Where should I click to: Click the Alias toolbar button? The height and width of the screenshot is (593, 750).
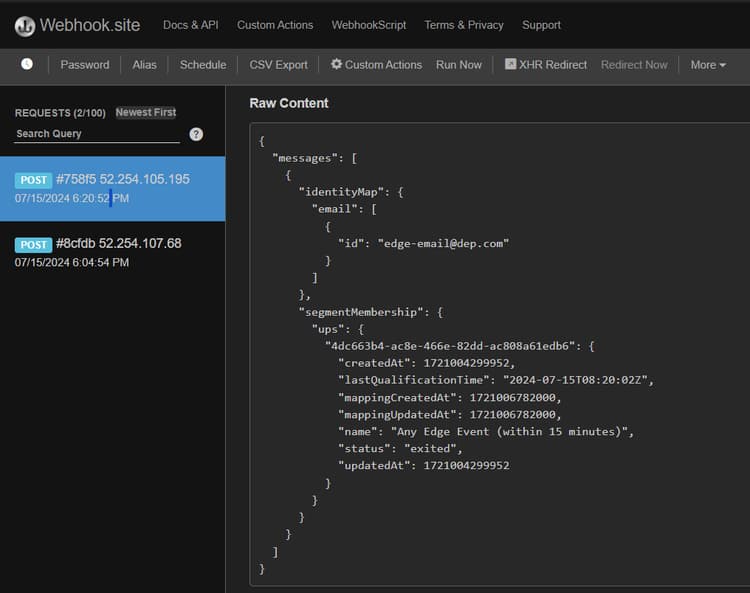(144, 65)
